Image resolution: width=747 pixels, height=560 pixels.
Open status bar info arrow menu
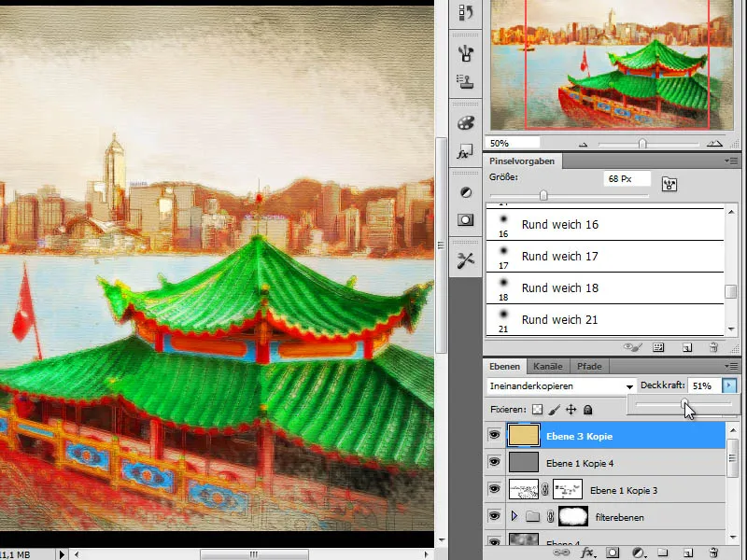coord(62,554)
